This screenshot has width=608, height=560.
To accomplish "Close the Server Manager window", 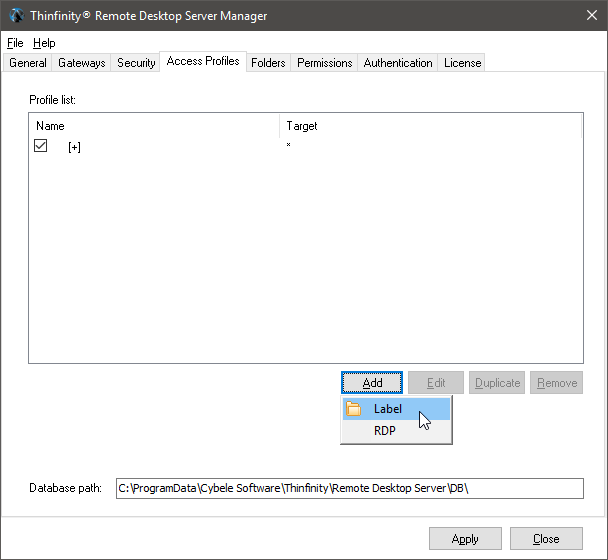I will pyautogui.click(x=592, y=16).
